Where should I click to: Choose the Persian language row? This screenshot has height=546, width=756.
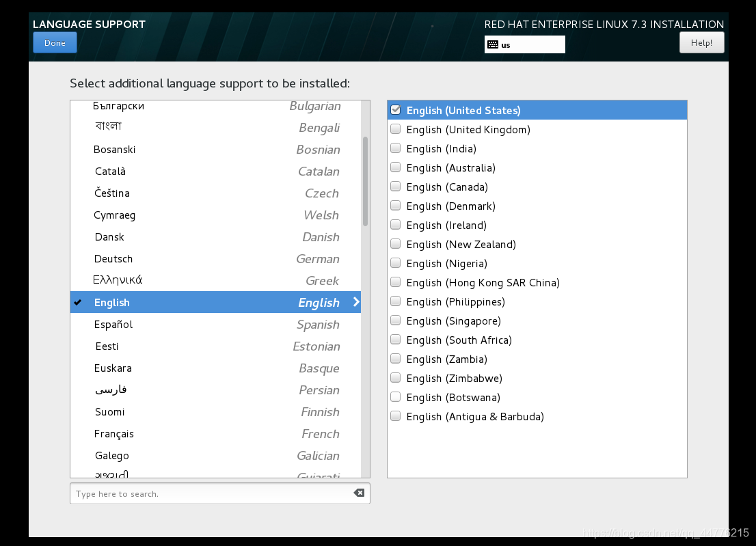tap(215, 390)
